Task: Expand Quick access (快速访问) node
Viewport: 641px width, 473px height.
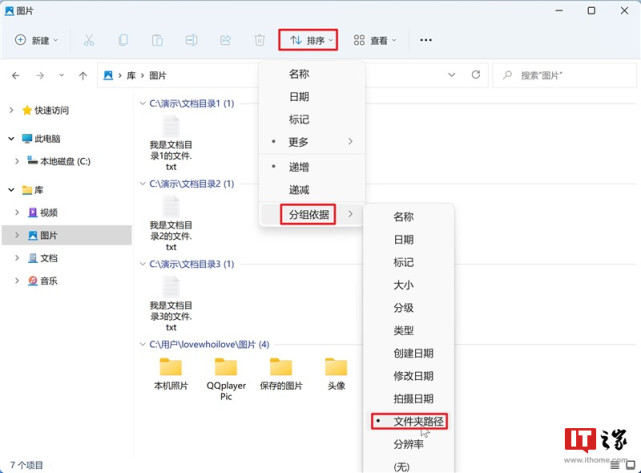Action: [11, 110]
